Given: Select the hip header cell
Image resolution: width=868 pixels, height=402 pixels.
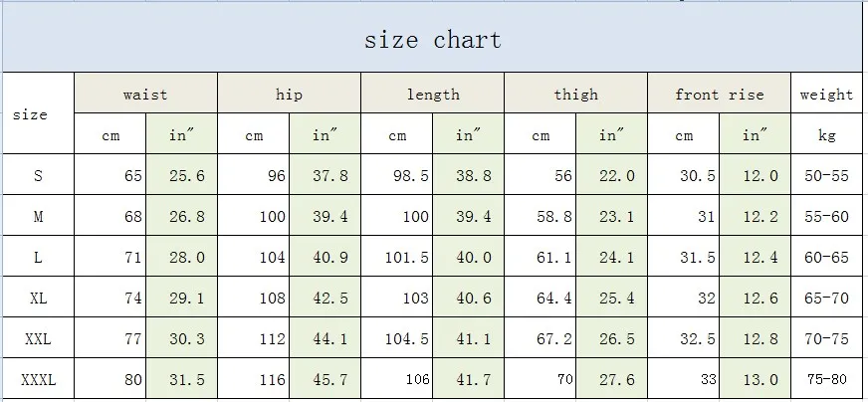Looking at the screenshot, I should point(289,93).
